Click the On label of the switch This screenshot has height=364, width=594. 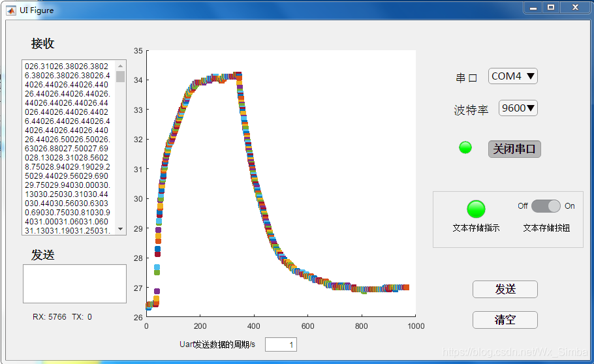(570, 206)
